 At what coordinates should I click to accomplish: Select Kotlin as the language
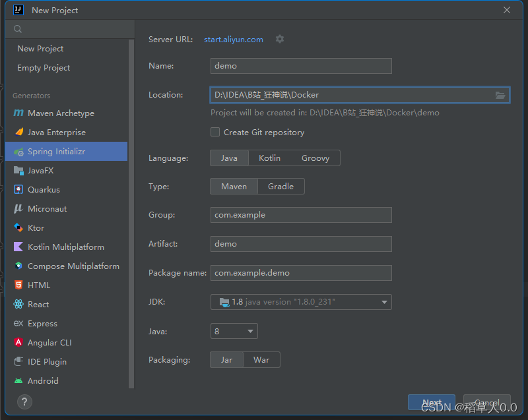[x=269, y=158]
